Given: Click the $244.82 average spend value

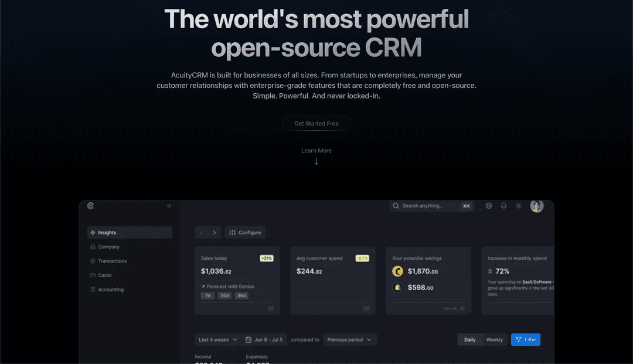Looking at the screenshot, I should point(309,271).
